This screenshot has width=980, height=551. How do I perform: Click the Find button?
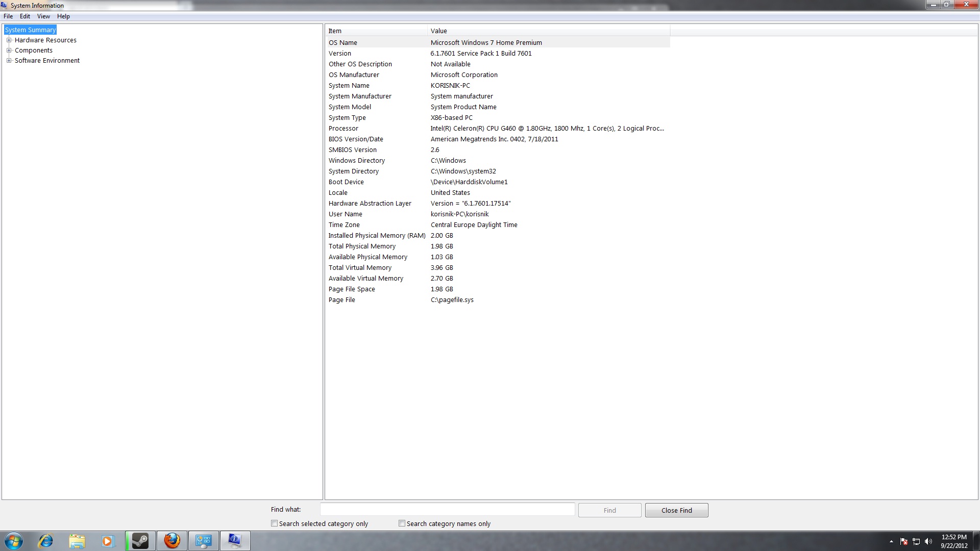[x=609, y=510]
